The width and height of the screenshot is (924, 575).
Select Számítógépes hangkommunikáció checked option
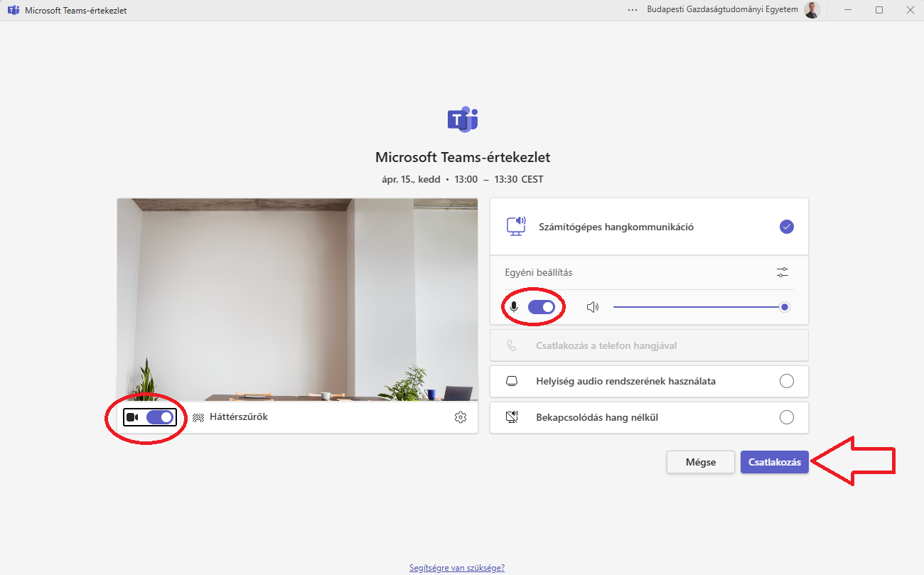pyautogui.click(x=786, y=227)
